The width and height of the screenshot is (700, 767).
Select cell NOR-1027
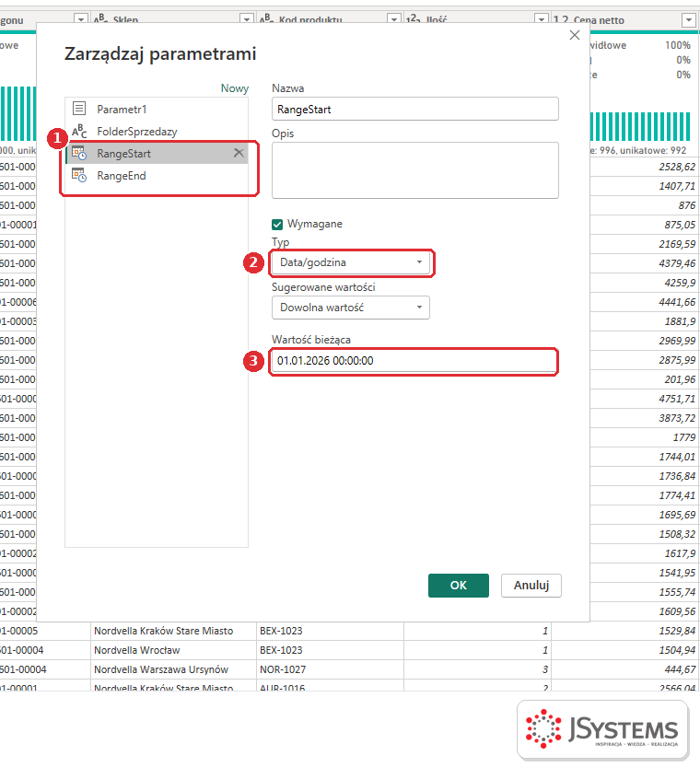point(330,669)
